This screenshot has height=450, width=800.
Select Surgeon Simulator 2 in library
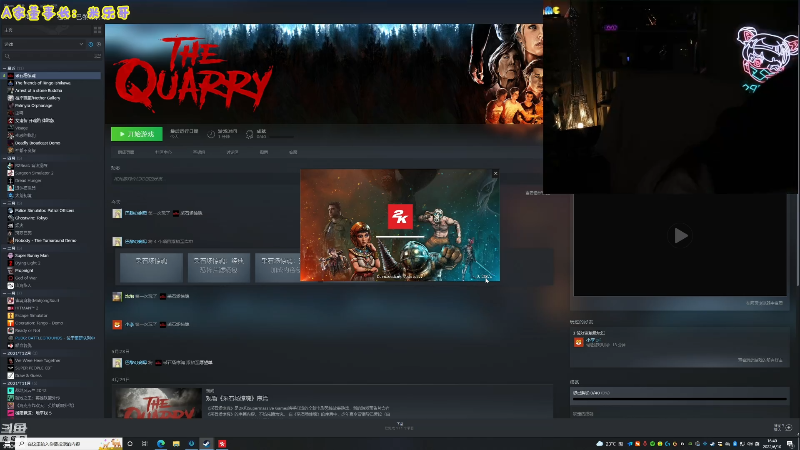[x=34, y=173]
